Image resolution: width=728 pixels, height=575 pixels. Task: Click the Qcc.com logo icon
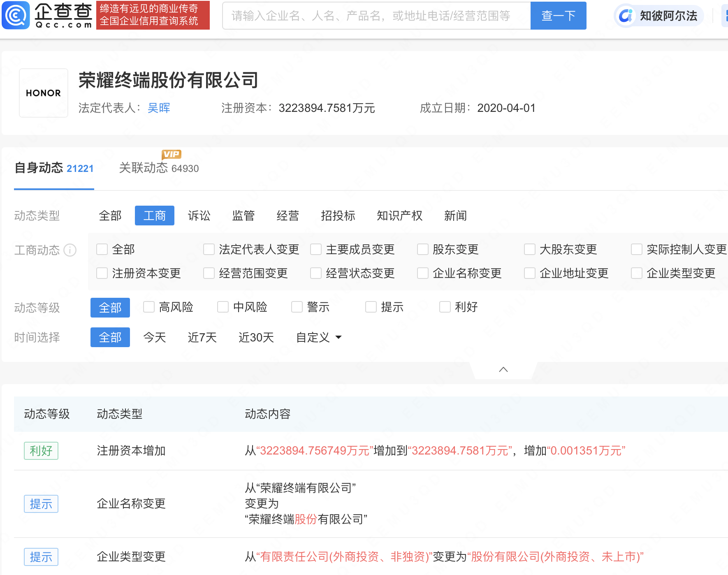tap(16, 15)
